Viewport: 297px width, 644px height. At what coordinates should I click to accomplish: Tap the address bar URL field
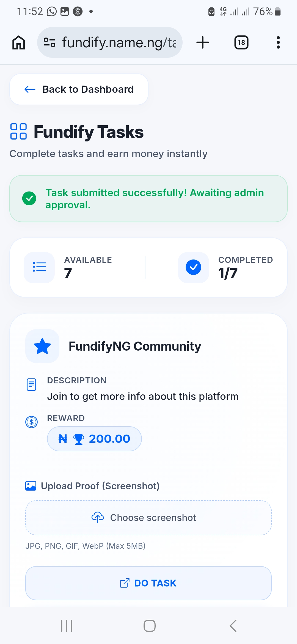[119, 43]
